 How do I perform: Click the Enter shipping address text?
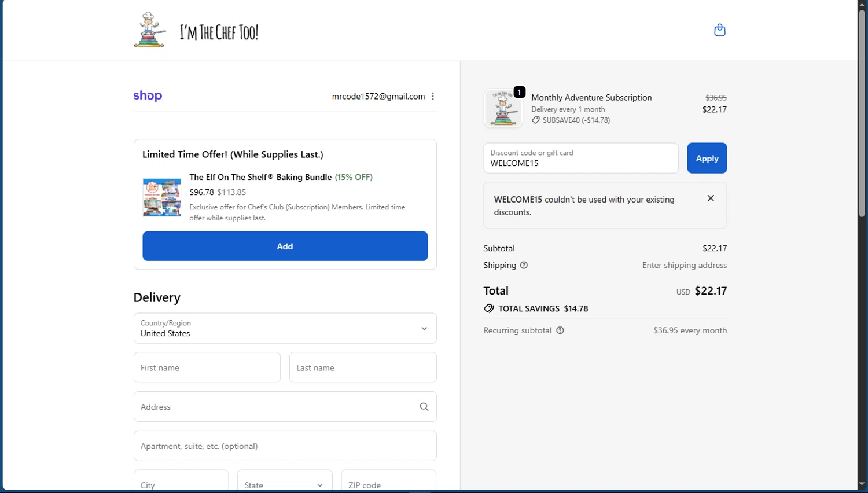[x=685, y=265]
